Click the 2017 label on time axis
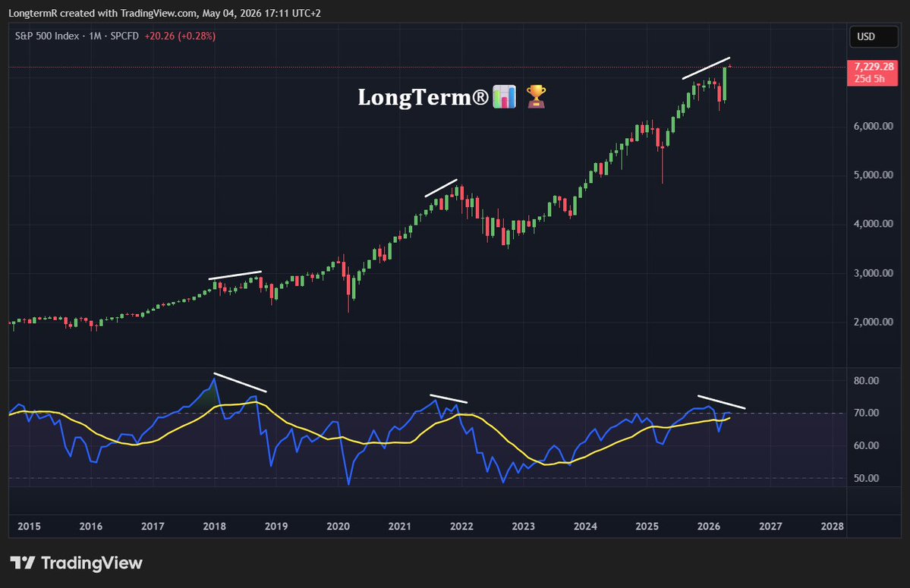 153,527
